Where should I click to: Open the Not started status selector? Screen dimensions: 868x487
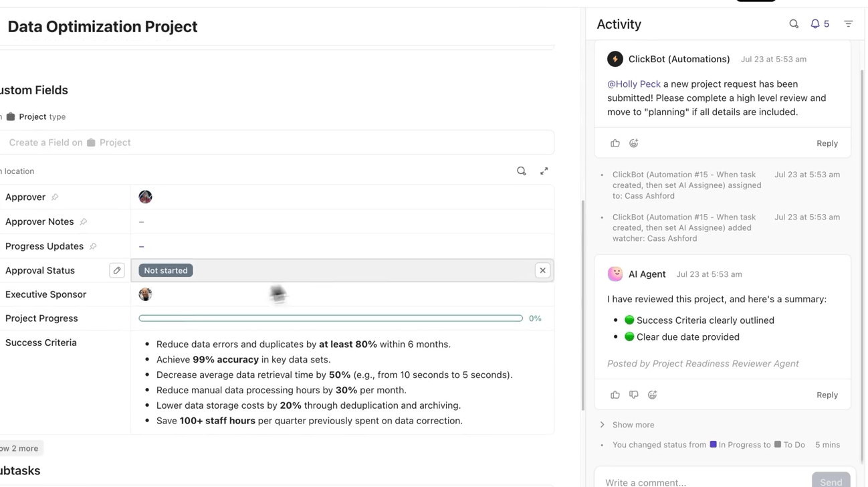click(x=165, y=270)
